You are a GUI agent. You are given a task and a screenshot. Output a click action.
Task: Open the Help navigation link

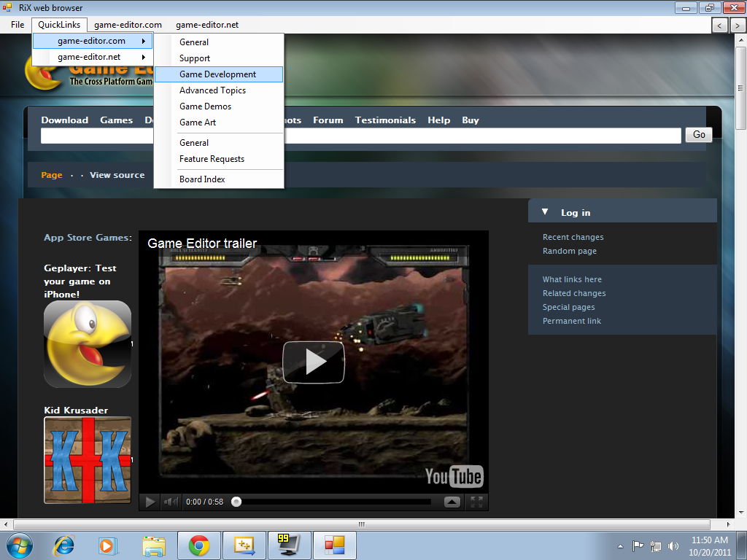(x=438, y=120)
